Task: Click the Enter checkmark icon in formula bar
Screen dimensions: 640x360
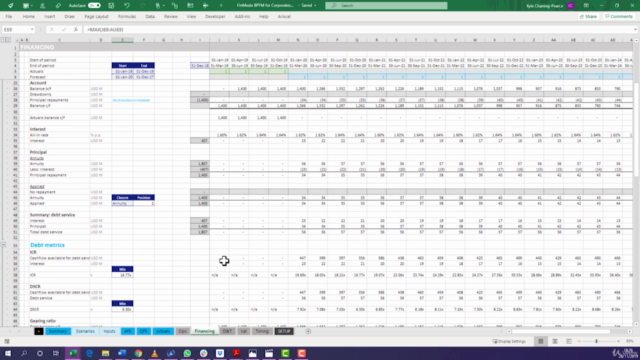Action: click(x=64, y=29)
